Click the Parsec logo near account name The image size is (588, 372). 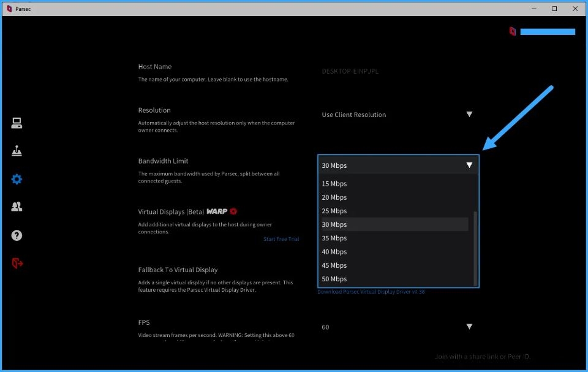coord(513,31)
